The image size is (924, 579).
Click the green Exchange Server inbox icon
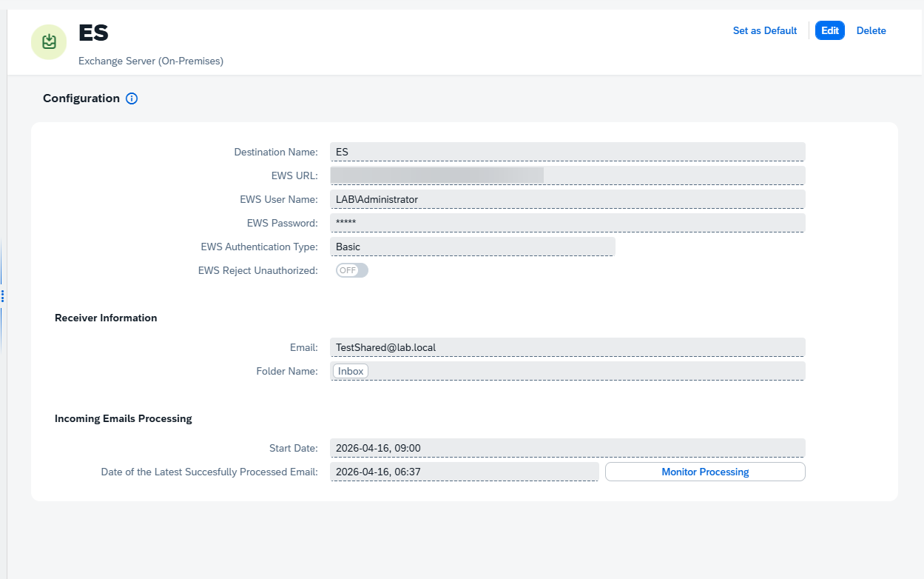pyautogui.click(x=49, y=41)
